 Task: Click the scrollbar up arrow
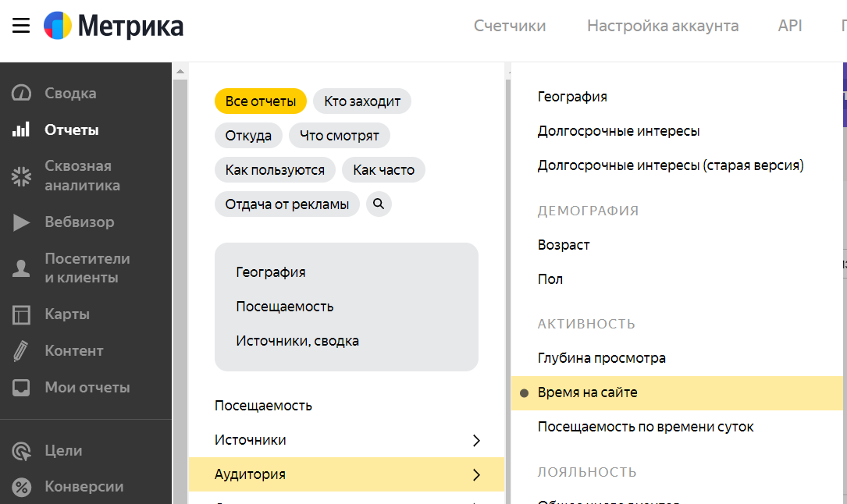(180, 72)
